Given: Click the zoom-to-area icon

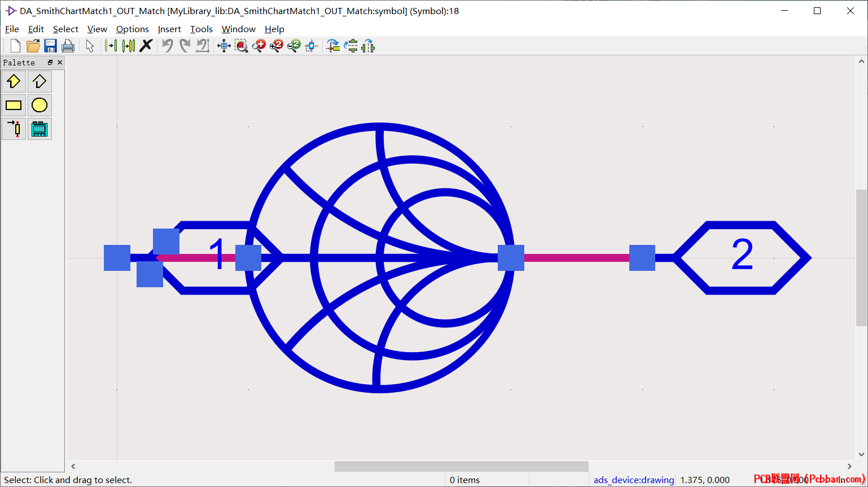Looking at the screenshot, I should pos(242,46).
